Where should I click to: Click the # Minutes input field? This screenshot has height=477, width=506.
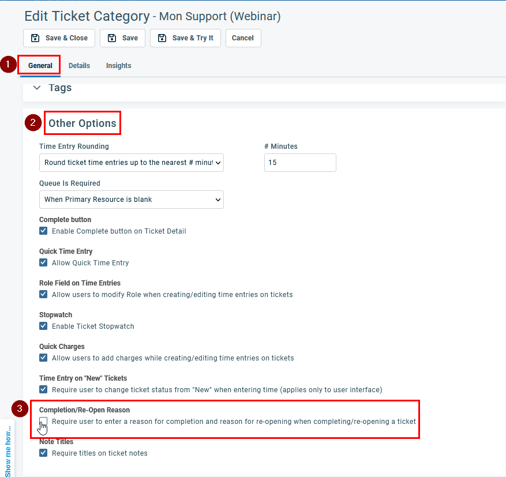pyautogui.click(x=300, y=163)
